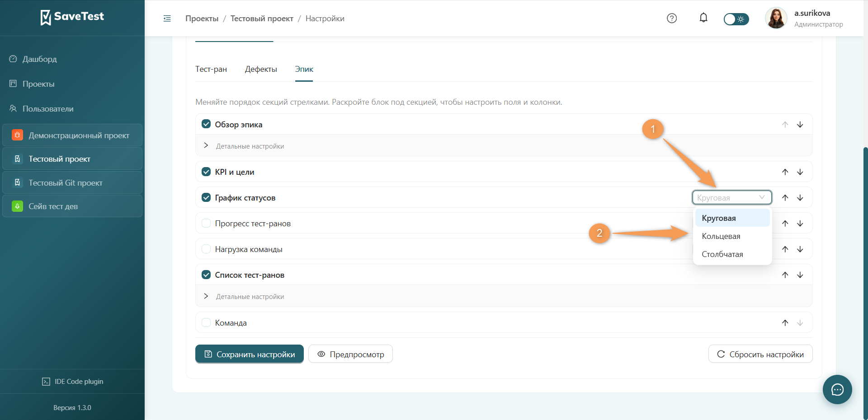The height and width of the screenshot is (420, 868).
Task: Toggle the light/dark theme switch
Action: (736, 19)
